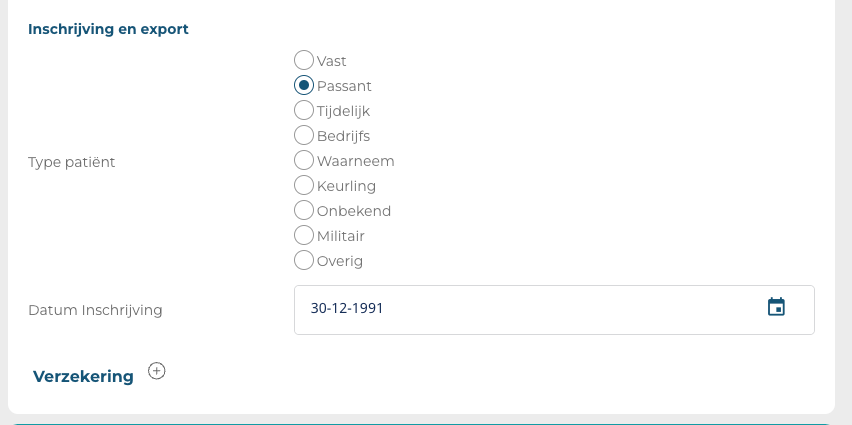Click the Datum Inschrijving field label
852x425 pixels.
coord(95,310)
